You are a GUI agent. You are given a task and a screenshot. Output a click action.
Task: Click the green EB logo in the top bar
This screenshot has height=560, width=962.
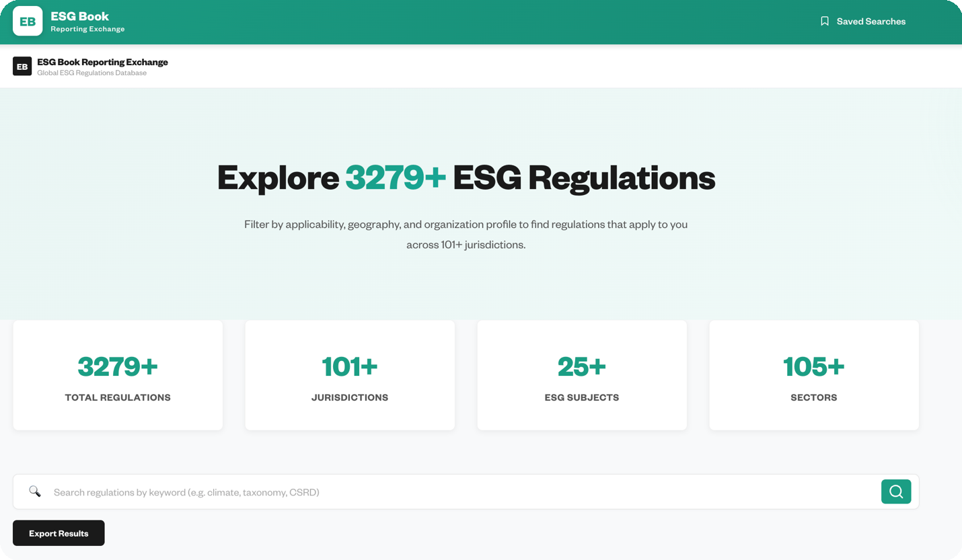click(27, 22)
